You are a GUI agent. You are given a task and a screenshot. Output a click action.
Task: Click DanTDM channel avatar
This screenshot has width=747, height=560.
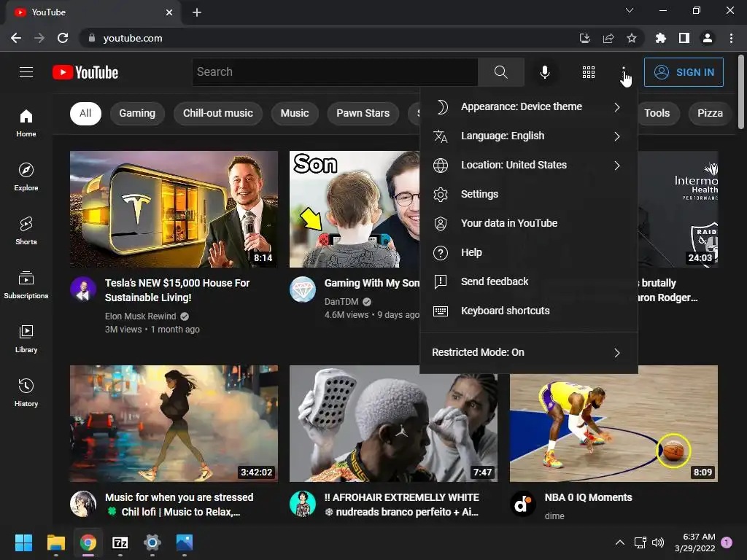click(x=303, y=289)
